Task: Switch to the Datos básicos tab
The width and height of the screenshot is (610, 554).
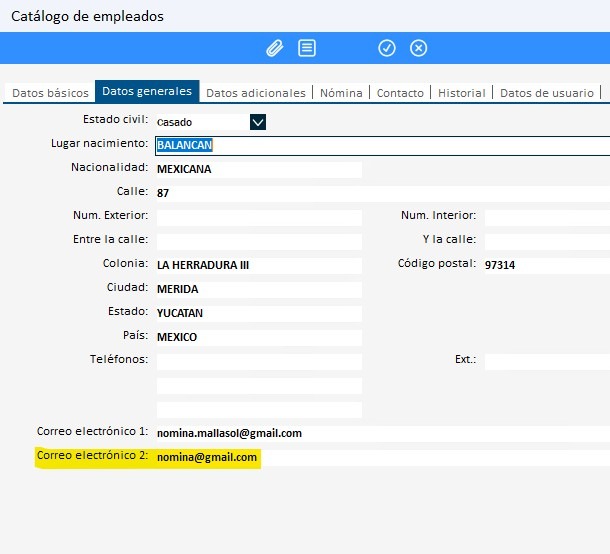Action: point(50,93)
